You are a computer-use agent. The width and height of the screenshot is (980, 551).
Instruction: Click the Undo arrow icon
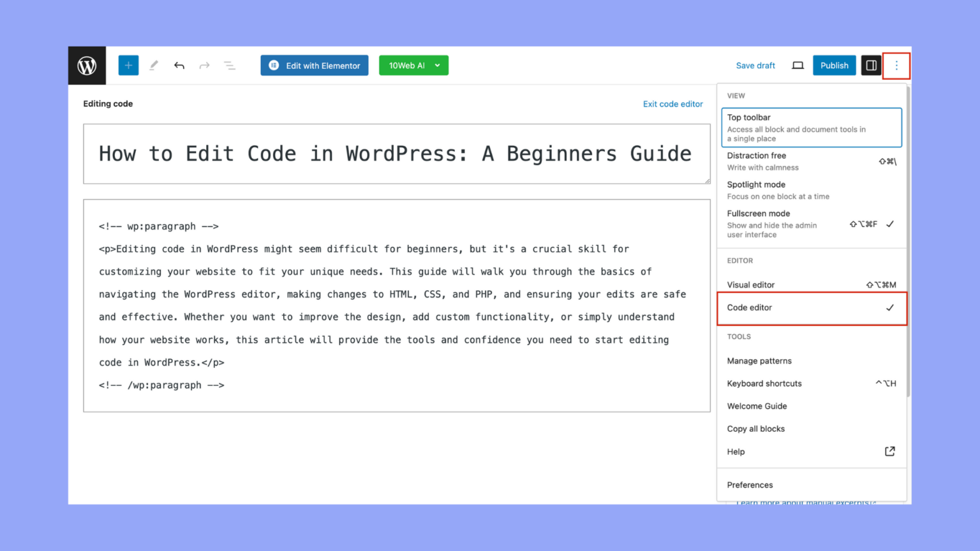coord(179,65)
